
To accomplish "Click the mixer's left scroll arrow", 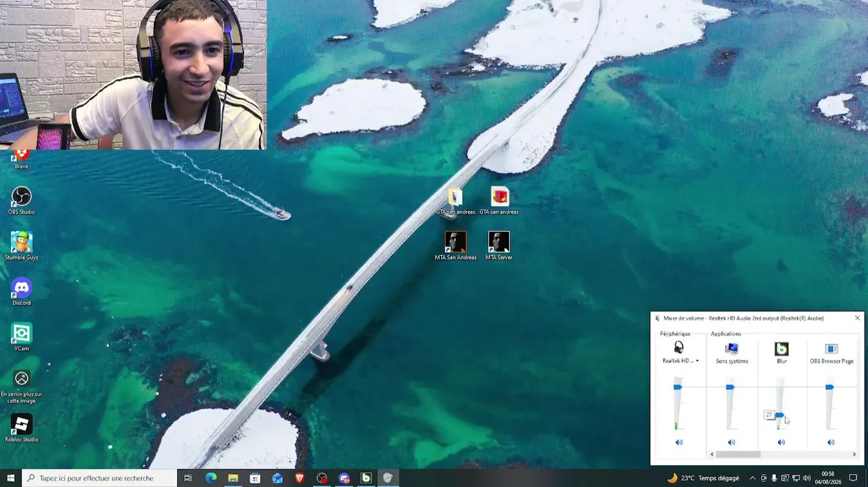I will [712, 455].
